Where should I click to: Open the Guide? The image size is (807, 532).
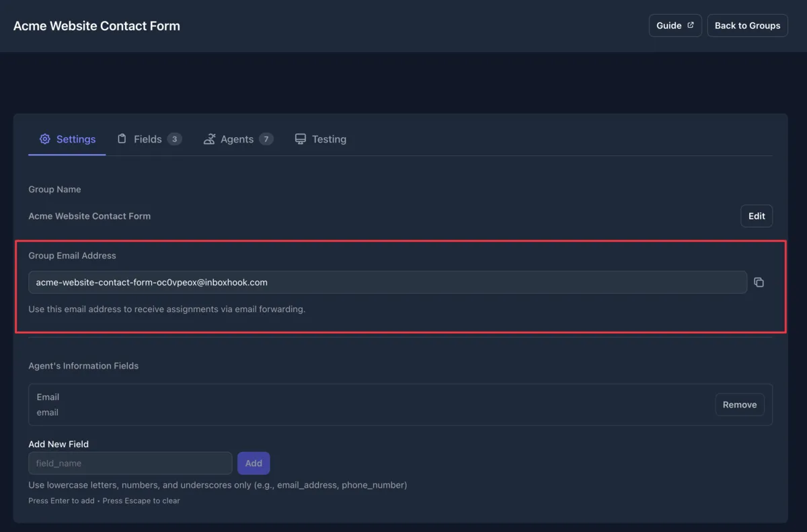(x=675, y=25)
